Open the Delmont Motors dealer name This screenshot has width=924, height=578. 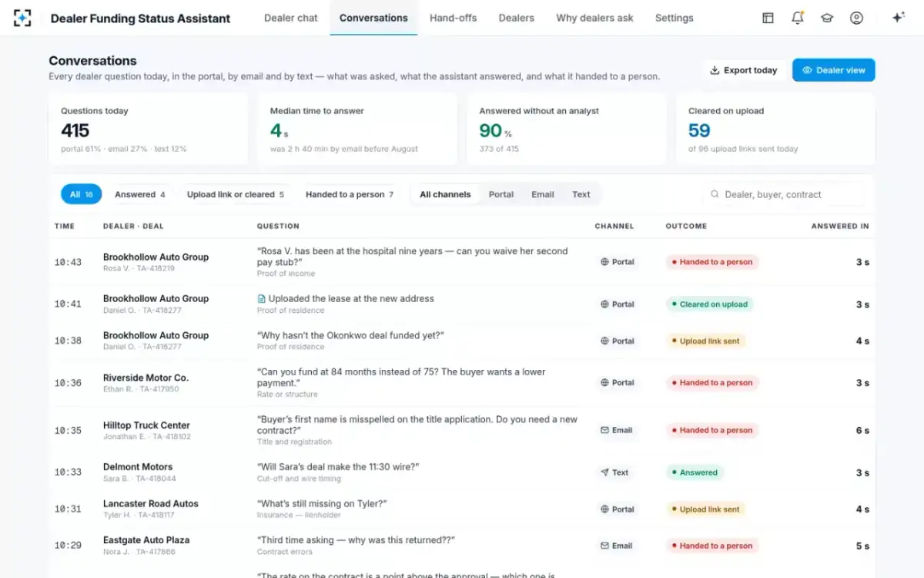coord(138,467)
